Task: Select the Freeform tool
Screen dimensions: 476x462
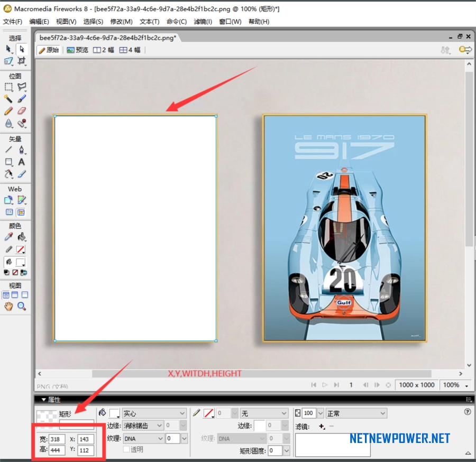Action: pos(8,174)
